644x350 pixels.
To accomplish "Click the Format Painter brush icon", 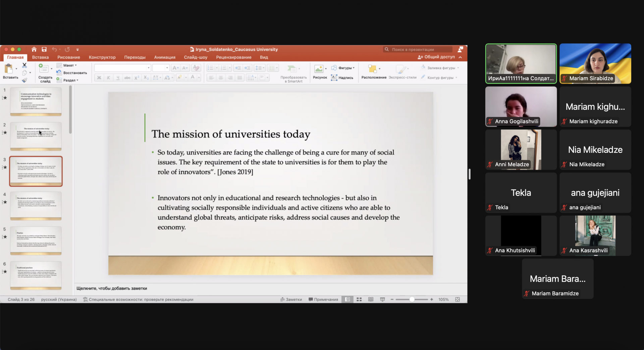I will coord(24,80).
